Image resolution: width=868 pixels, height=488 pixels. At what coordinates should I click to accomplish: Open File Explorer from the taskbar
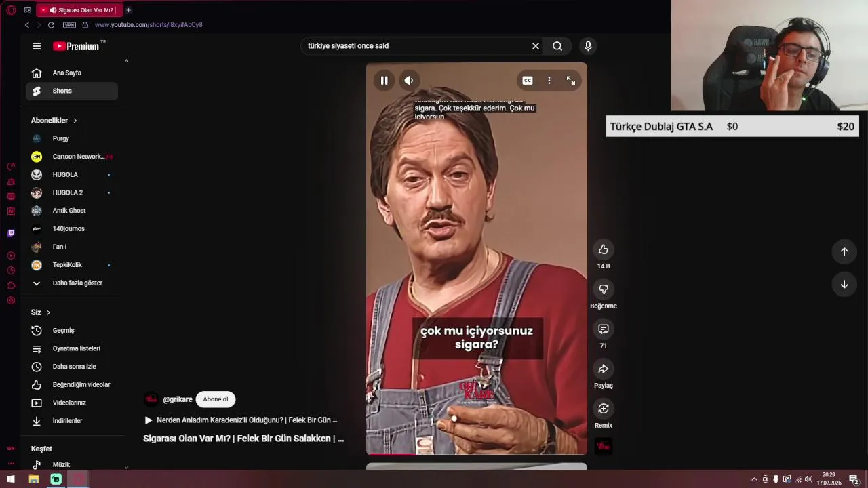tap(33, 479)
